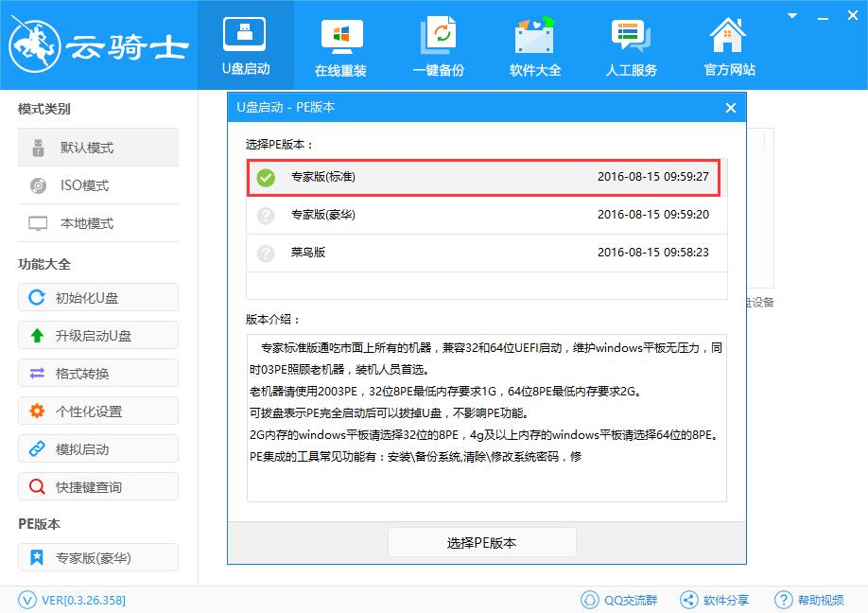Open the 格式转换 function

98,373
